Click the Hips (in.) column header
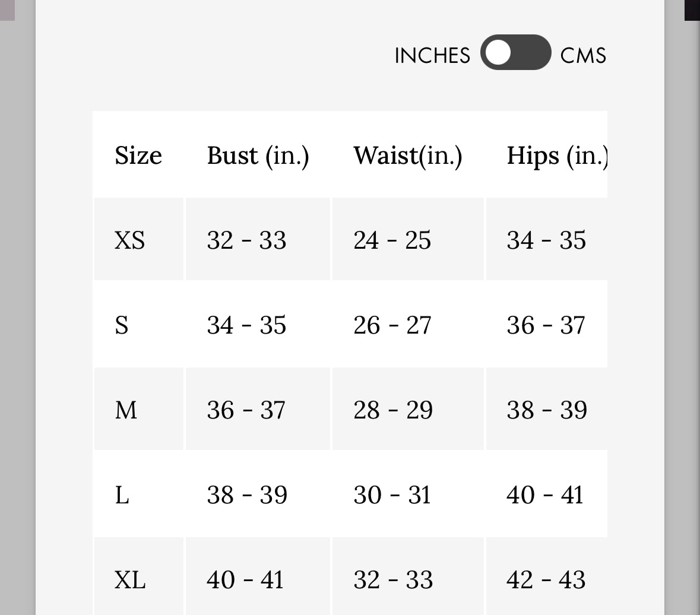The image size is (700, 615). click(557, 156)
